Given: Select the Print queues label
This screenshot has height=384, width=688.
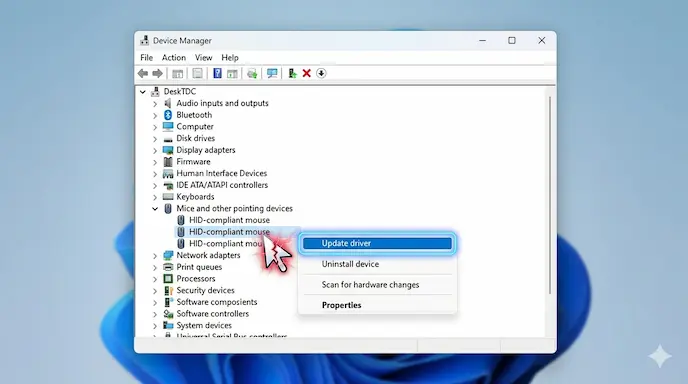Looking at the screenshot, I should 199,267.
